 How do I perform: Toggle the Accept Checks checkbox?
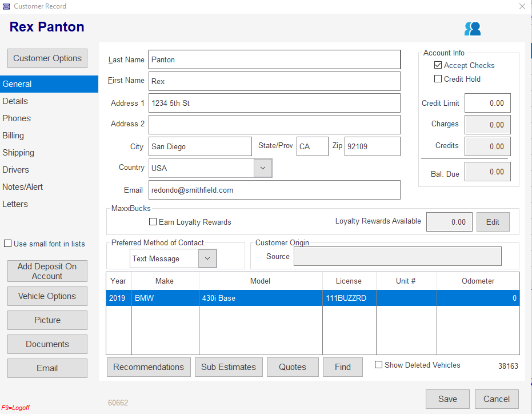point(438,65)
